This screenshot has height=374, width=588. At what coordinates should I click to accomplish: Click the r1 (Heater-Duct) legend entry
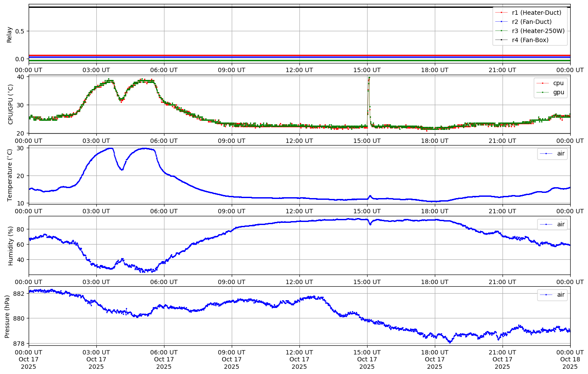point(536,13)
